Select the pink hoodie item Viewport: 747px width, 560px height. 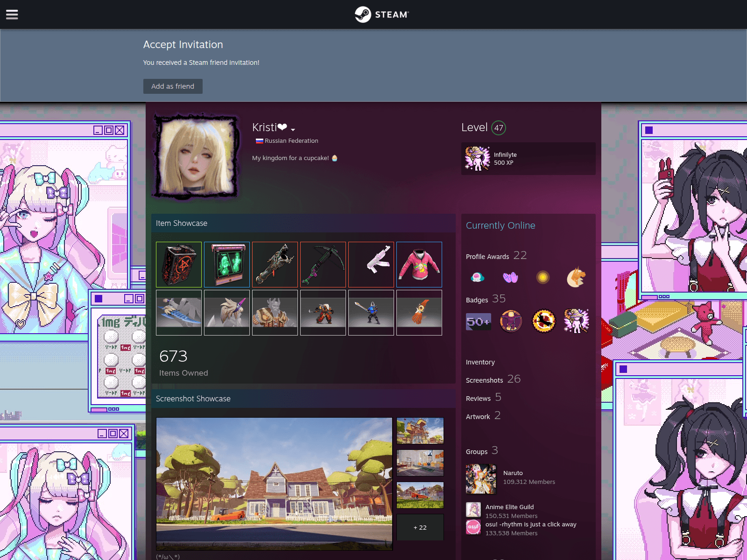[x=419, y=265]
